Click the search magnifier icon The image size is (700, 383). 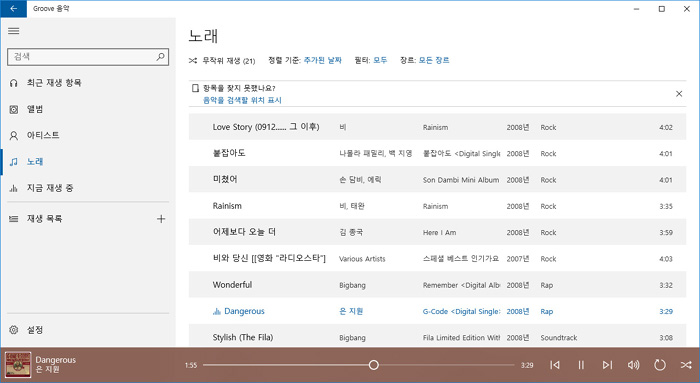tap(160, 57)
